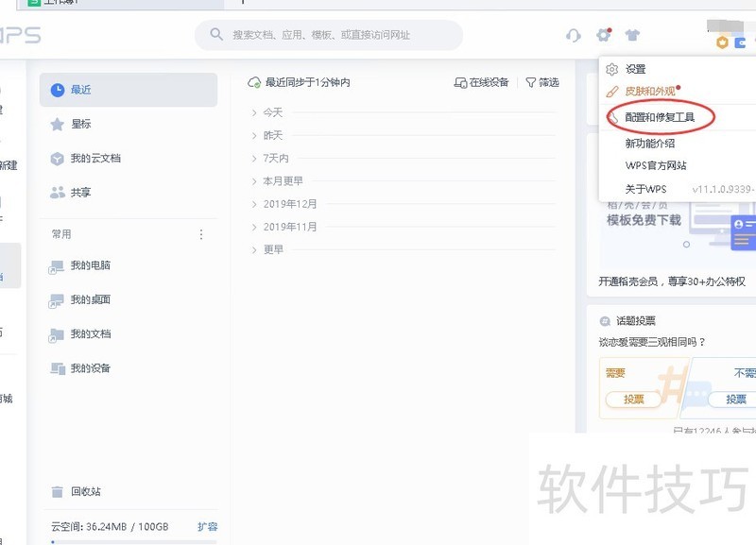Click the 共享 people icon
This screenshot has width=756, height=545.
[58, 192]
